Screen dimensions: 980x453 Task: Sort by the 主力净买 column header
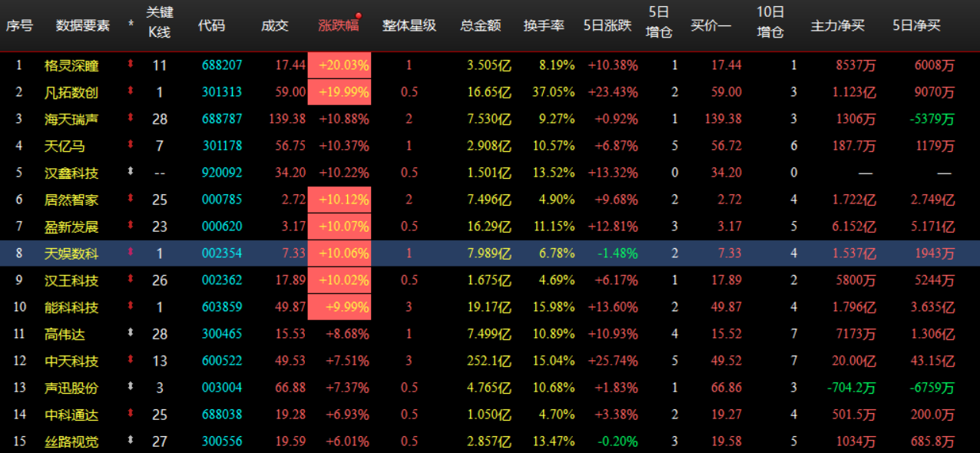[x=837, y=25]
